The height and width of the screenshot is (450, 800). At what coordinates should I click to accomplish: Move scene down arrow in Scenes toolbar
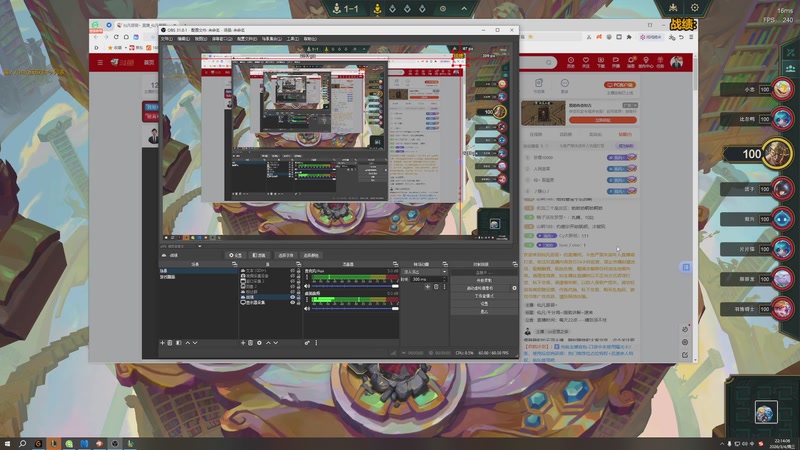click(x=195, y=342)
